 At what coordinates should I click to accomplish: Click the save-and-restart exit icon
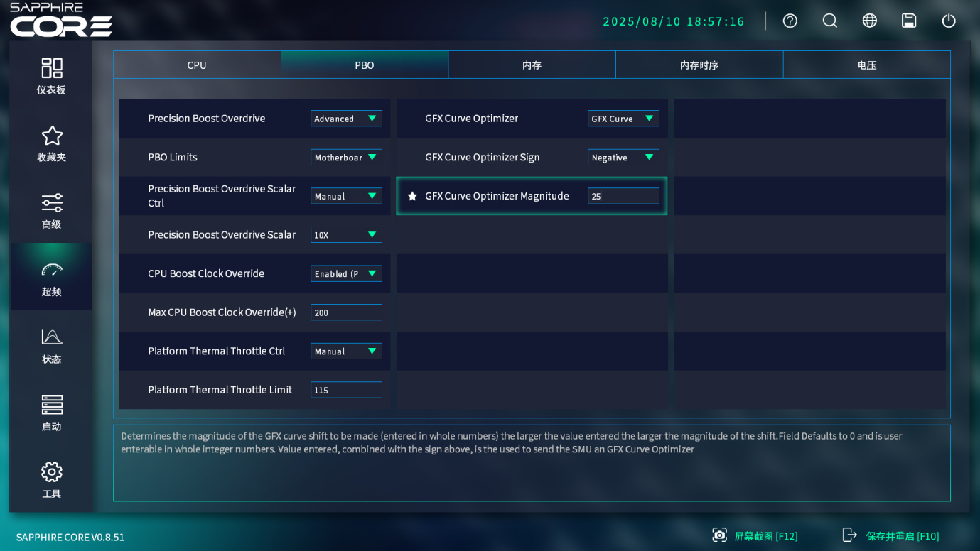pos(850,535)
